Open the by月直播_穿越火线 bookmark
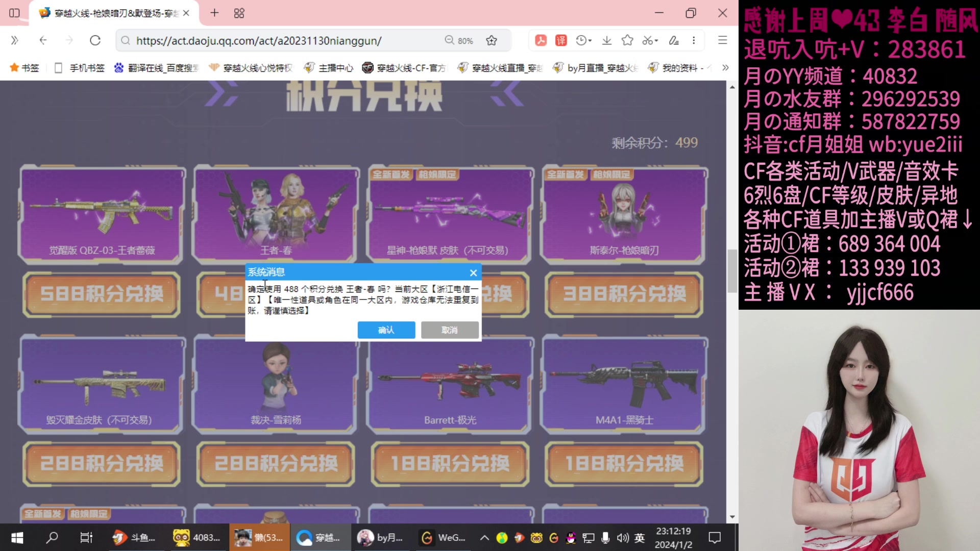 [x=595, y=68]
